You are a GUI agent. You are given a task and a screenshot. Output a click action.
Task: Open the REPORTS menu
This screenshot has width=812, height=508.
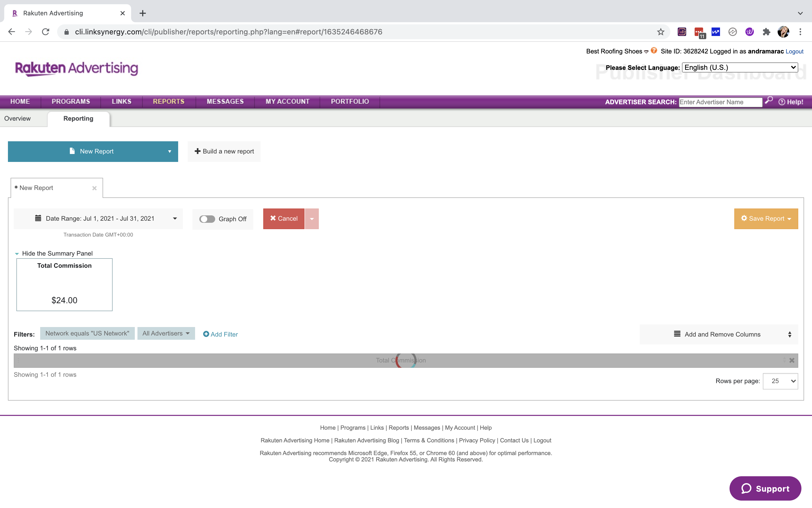[x=169, y=101]
